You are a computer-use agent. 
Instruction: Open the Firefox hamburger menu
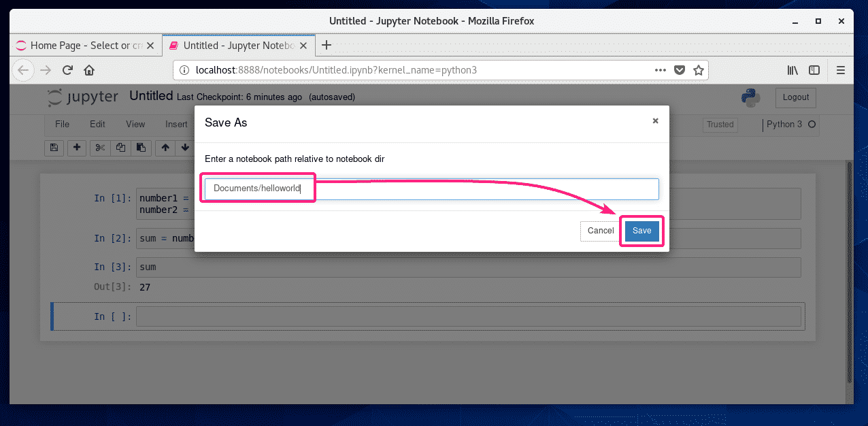(841, 69)
